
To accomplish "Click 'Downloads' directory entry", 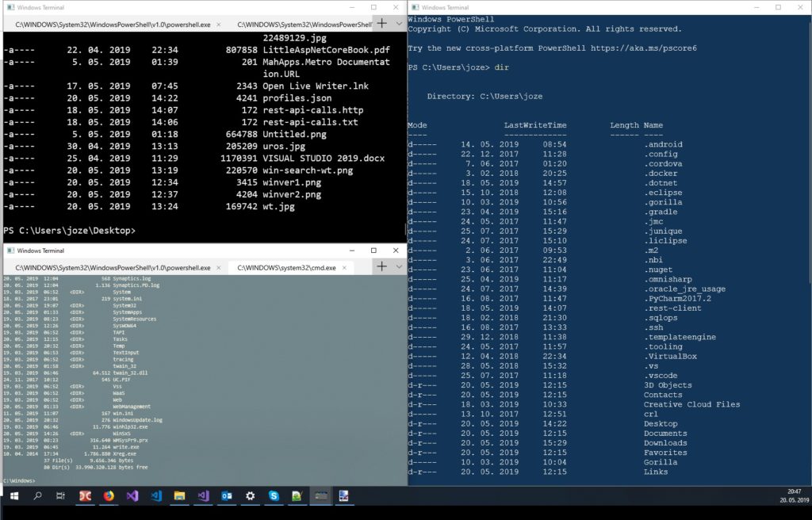I will [x=665, y=443].
